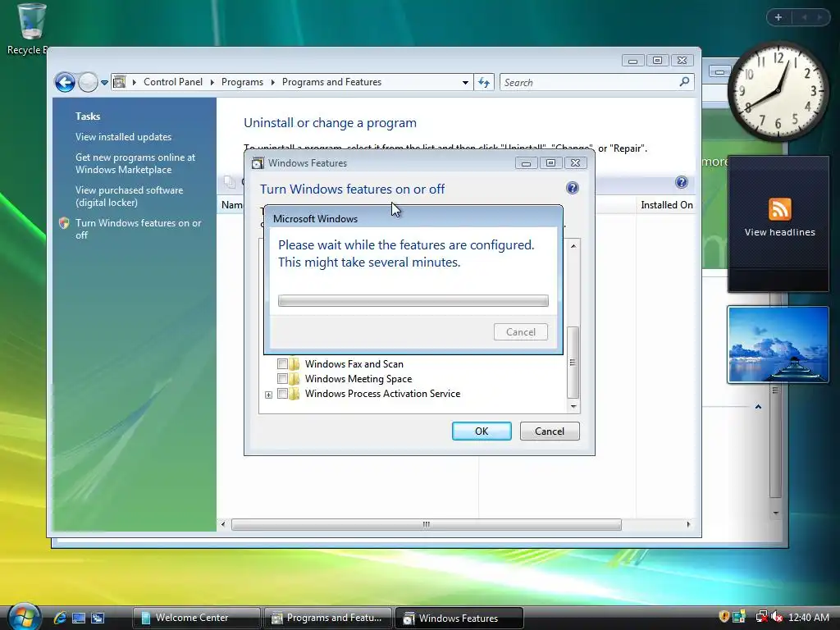The height and width of the screenshot is (630, 840).
Task: Click the Control Panel icon in address bar
Action: [x=120, y=82]
